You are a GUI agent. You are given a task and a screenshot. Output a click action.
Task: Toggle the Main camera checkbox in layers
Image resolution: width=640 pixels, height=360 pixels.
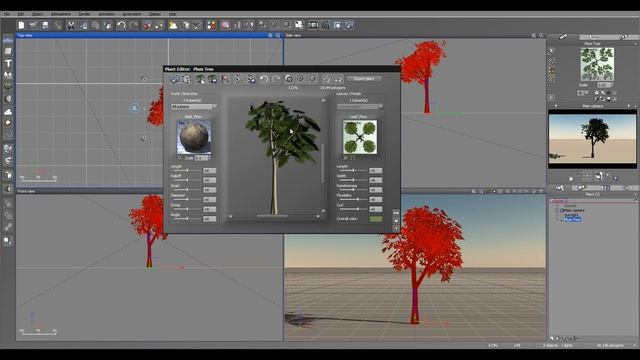[562, 210]
